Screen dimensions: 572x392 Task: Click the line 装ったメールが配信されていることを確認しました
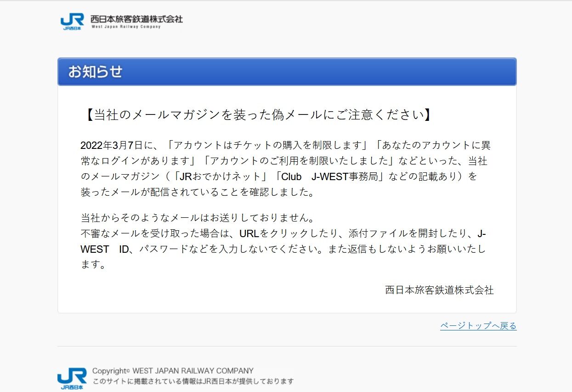click(x=198, y=193)
